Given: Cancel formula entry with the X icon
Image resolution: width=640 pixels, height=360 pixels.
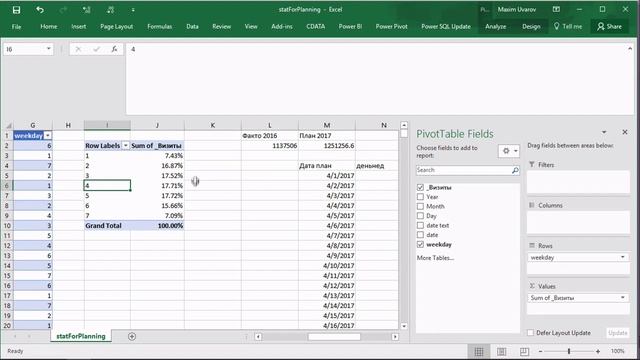Looking at the screenshot, I should (x=78, y=49).
